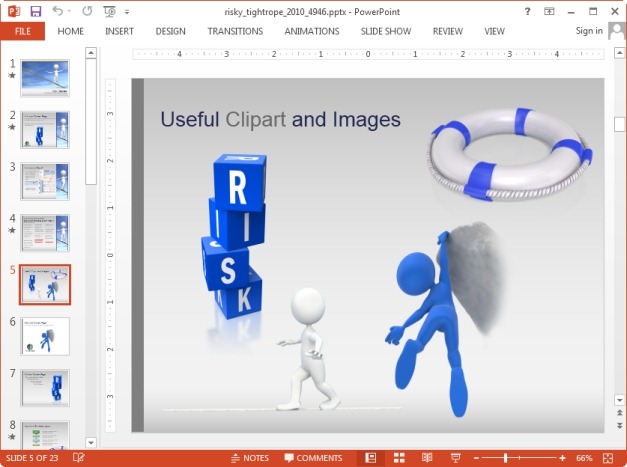Click Fit slide to current window icon
Screen dimensions: 627x467
pos(608,458)
